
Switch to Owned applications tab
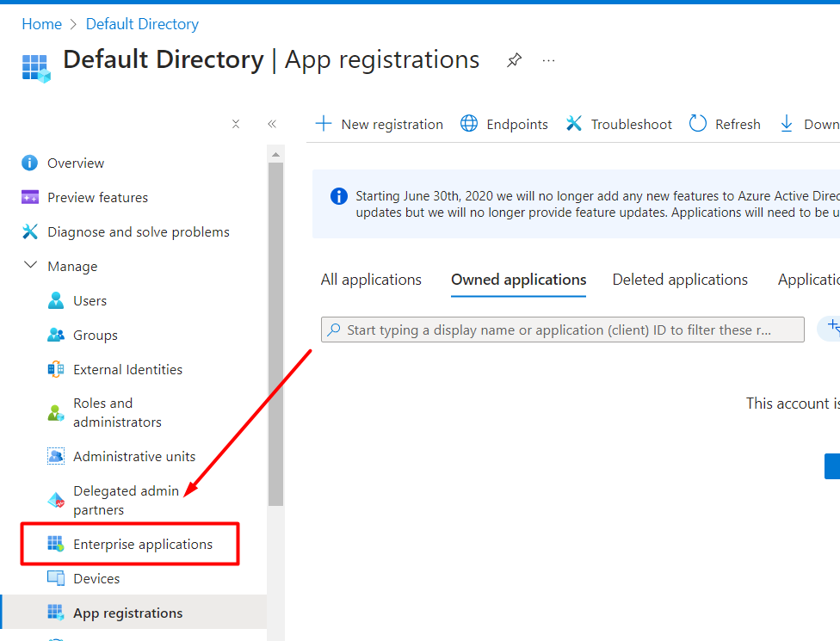519,280
